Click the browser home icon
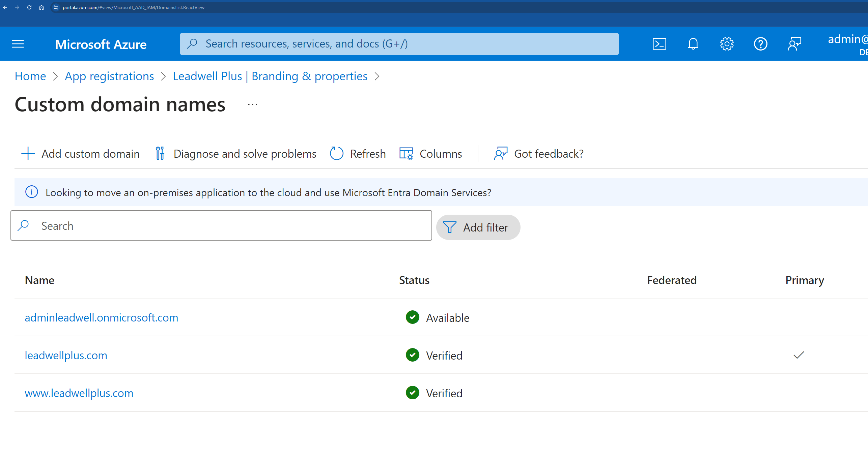Image resolution: width=868 pixels, height=461 pixels. [x=41, y=7]
